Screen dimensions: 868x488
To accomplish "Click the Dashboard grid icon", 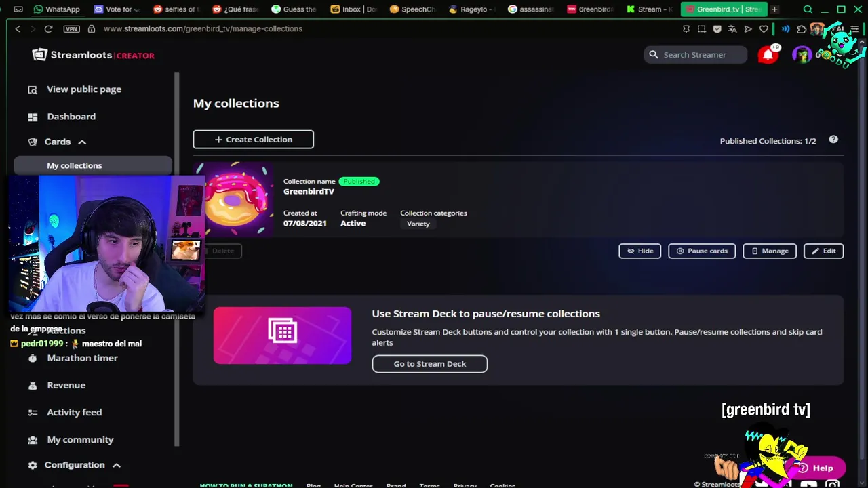I will (33, 117).
